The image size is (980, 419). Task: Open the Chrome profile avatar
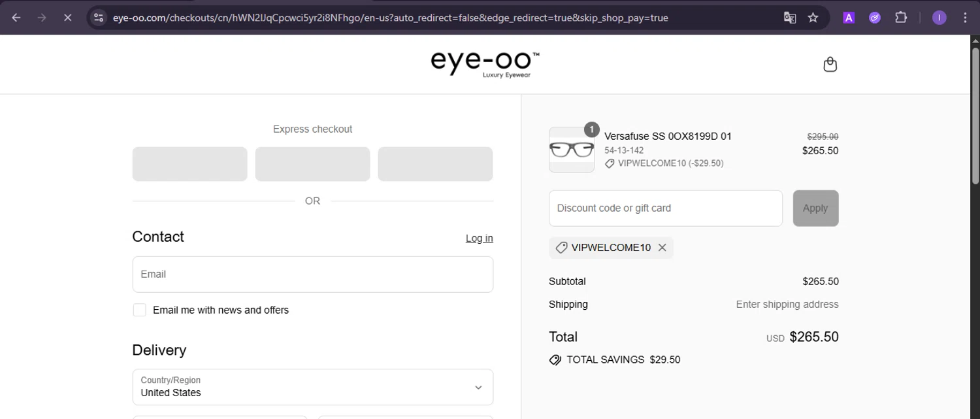[x=939, y=18]
